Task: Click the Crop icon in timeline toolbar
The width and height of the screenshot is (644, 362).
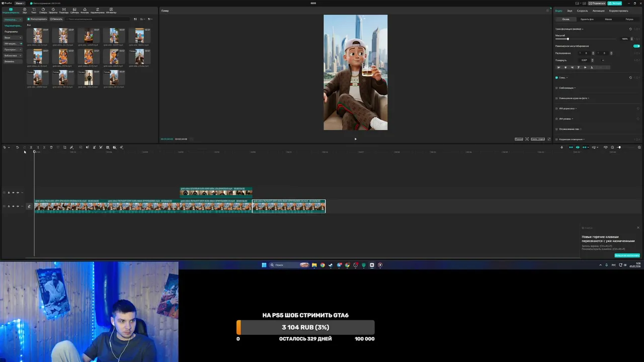Action: click(x=64, y=147)
